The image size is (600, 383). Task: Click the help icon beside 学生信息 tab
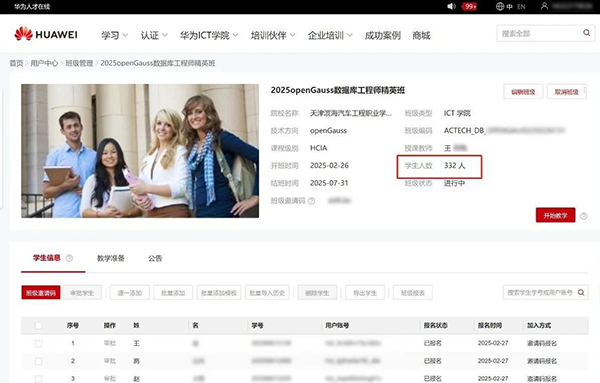coord(69,258)
